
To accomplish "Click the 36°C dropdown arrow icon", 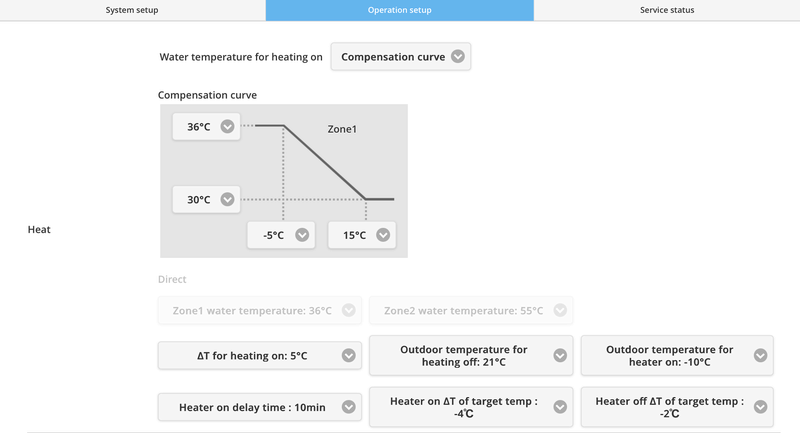I will pos(228,127).
